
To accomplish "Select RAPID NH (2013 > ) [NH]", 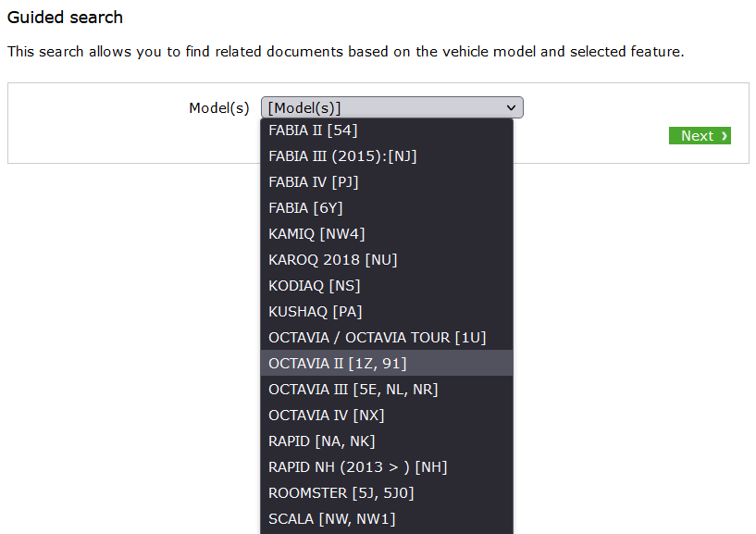I will coord(387,467).
